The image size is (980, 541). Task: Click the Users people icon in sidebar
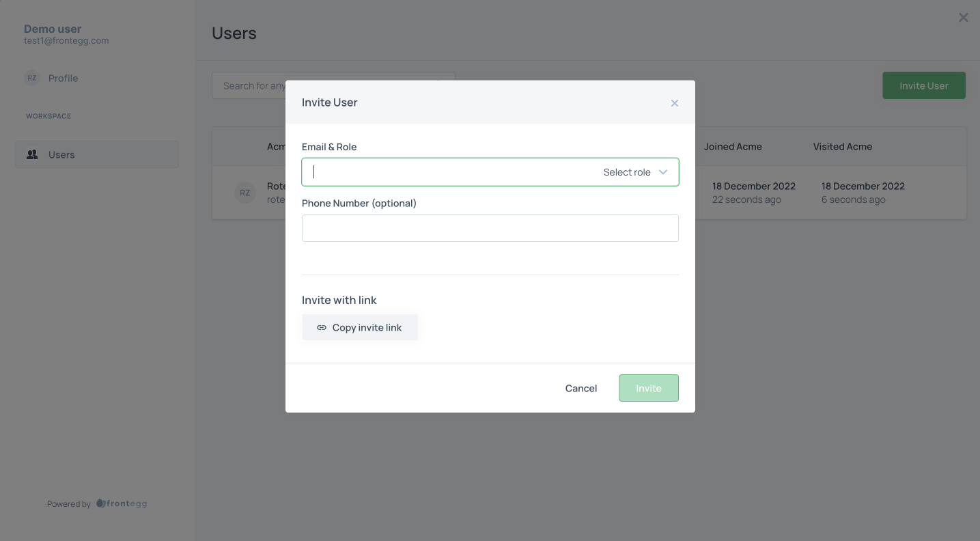[x=32, y=155]
